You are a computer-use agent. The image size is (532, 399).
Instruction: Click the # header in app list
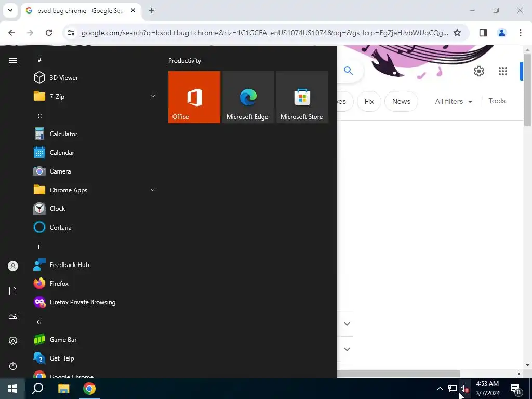pyautogui.click(x=39, y=60)
